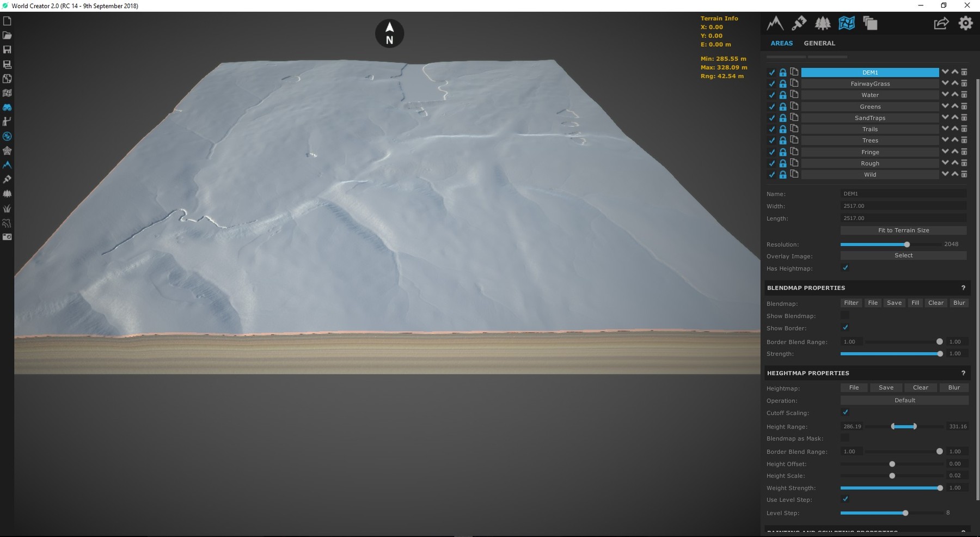Click the Blendmap Fill button
The image size is (980, 537).
tap(915, 303)
